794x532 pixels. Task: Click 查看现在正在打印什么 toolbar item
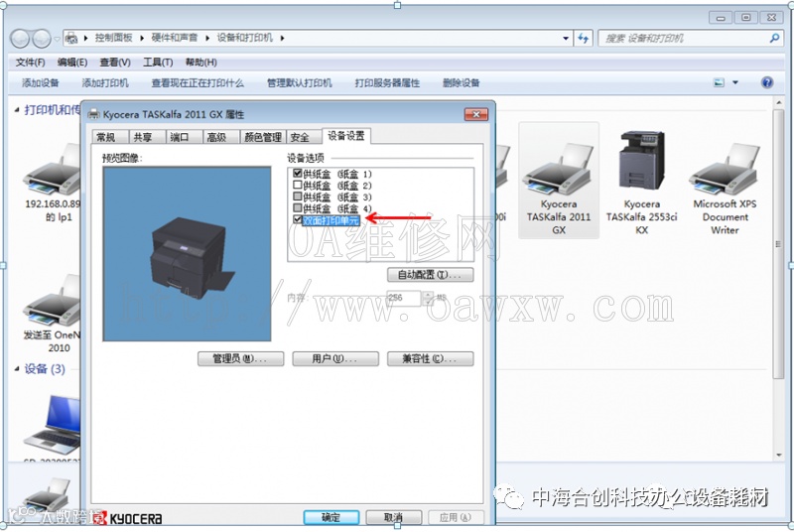point(198,83)
